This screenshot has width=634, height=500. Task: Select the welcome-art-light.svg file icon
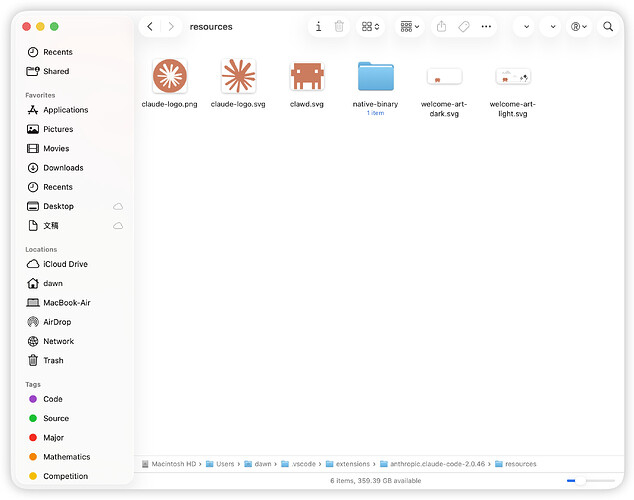(513, 76)
